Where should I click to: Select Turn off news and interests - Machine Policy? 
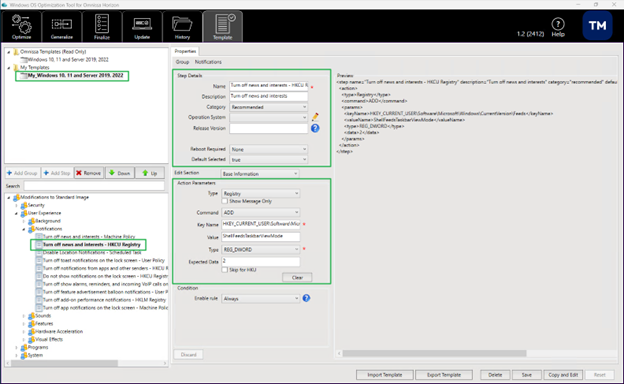[x=89, y=237]
